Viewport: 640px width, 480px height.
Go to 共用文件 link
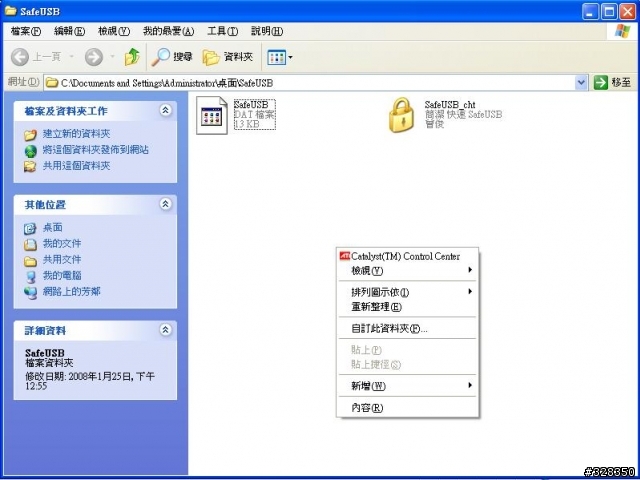[x=62, y=260]
